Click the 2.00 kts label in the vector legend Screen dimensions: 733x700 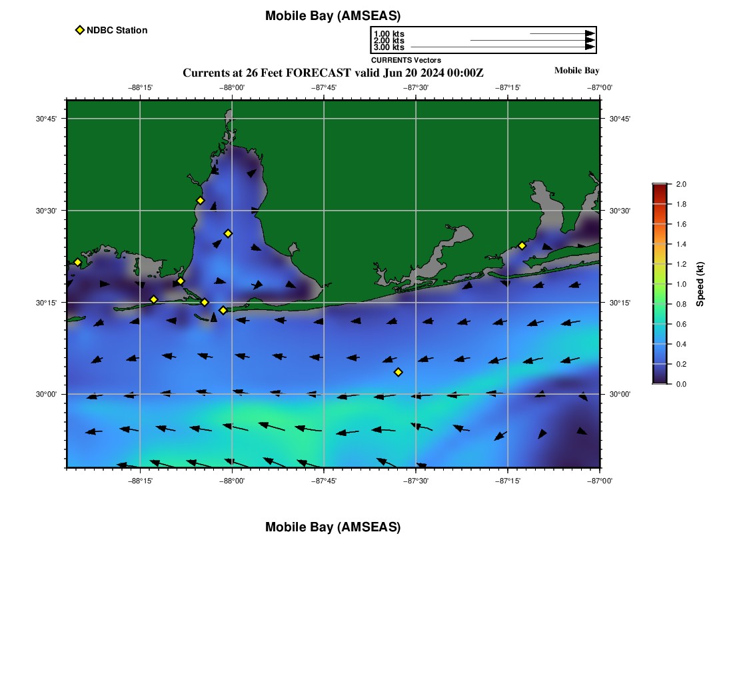pyautogui.click(x=388, y=41)
